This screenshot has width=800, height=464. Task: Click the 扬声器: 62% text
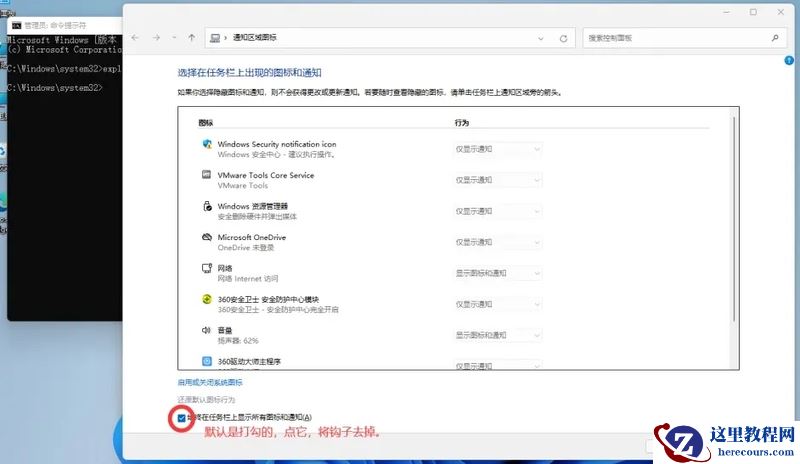tap(238, 340)
